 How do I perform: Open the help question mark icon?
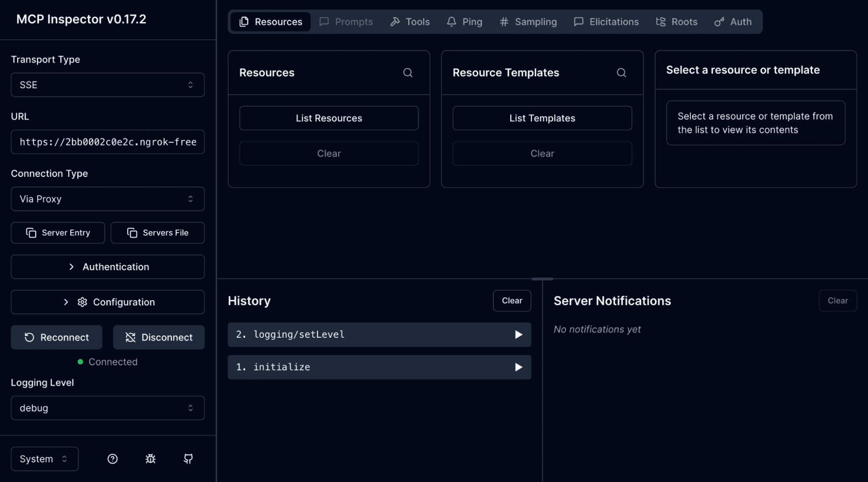[112, 459]
